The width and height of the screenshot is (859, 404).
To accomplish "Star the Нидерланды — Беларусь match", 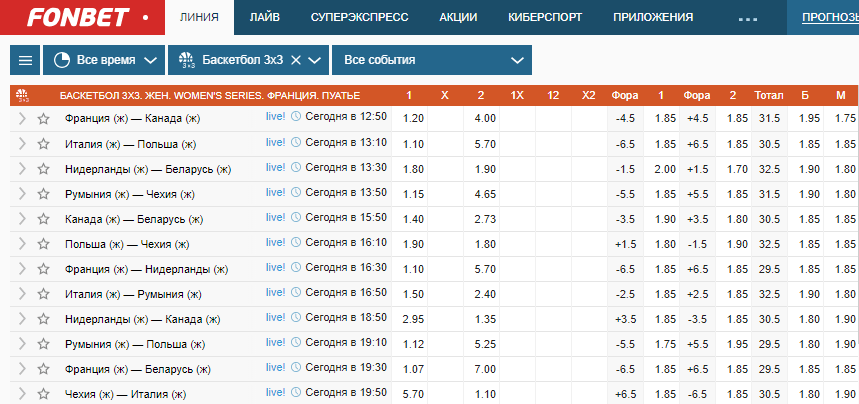I will (43, 169).
